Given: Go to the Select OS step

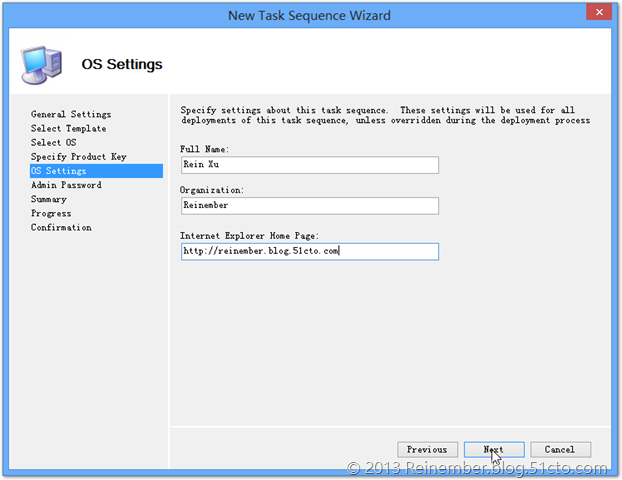Looking at the screenshot, I should (x=54, y=142).
